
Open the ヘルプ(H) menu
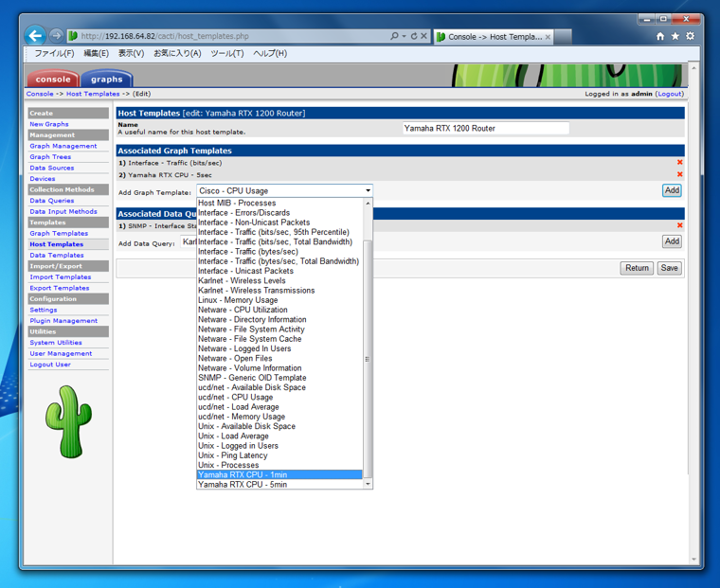(270, 53)
